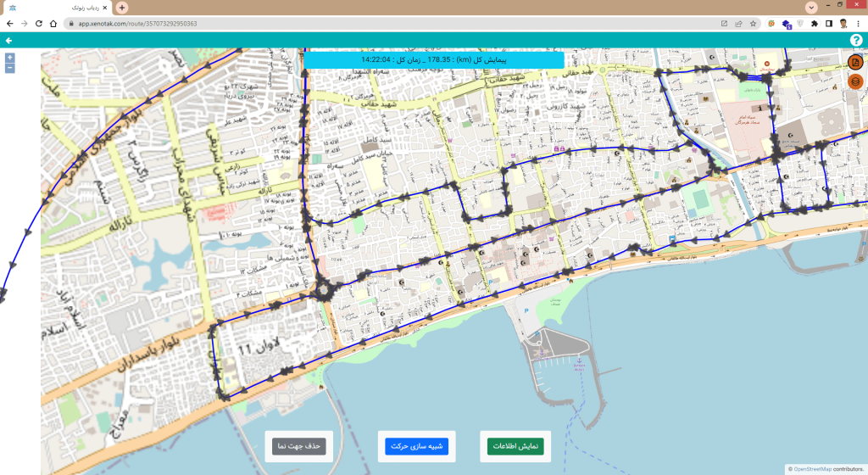Open the Chrome three-dot menu
The height and width of the screenshot is (475, 868).
[x=858, y=24]
